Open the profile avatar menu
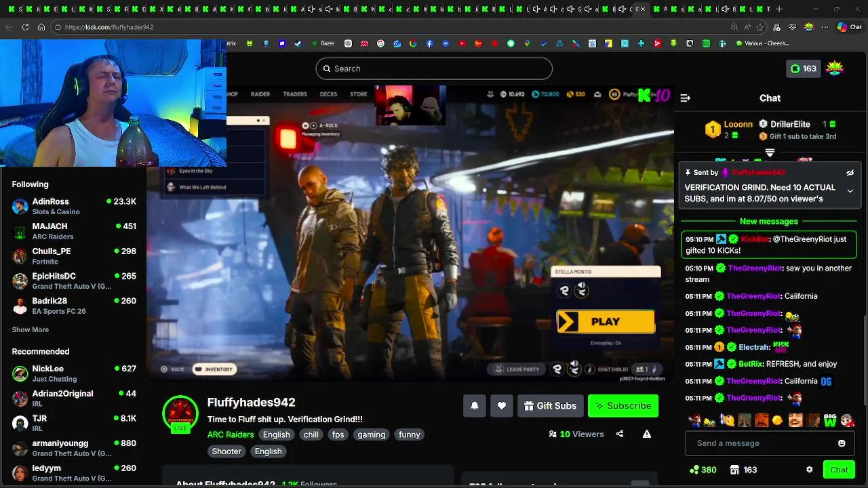 [x=835, y=68]
